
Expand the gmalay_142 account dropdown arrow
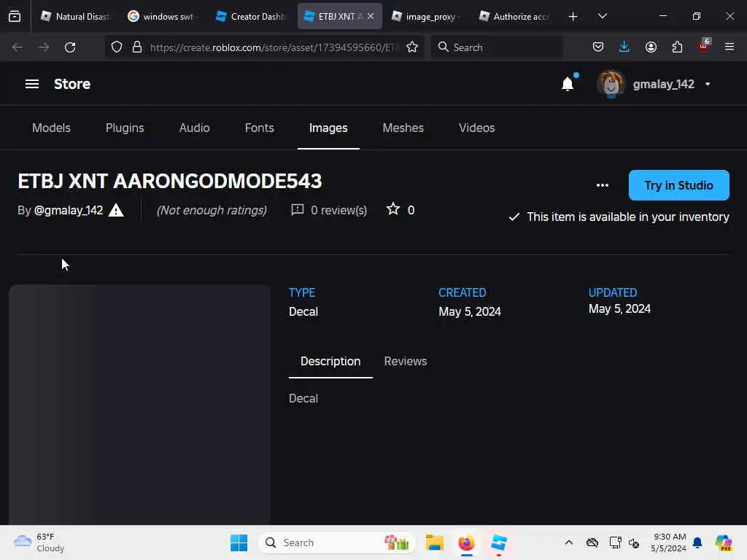coord(708,85)
